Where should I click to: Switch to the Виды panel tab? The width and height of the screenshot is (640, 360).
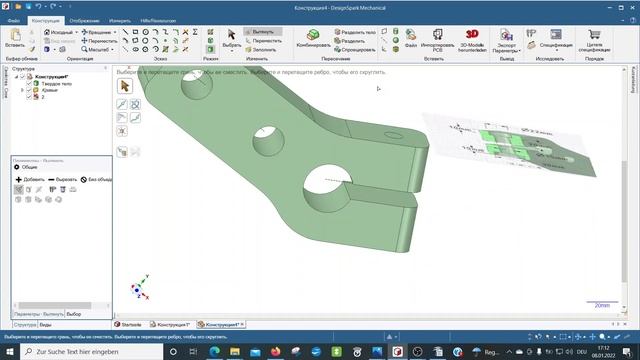(x=45, y=325)
